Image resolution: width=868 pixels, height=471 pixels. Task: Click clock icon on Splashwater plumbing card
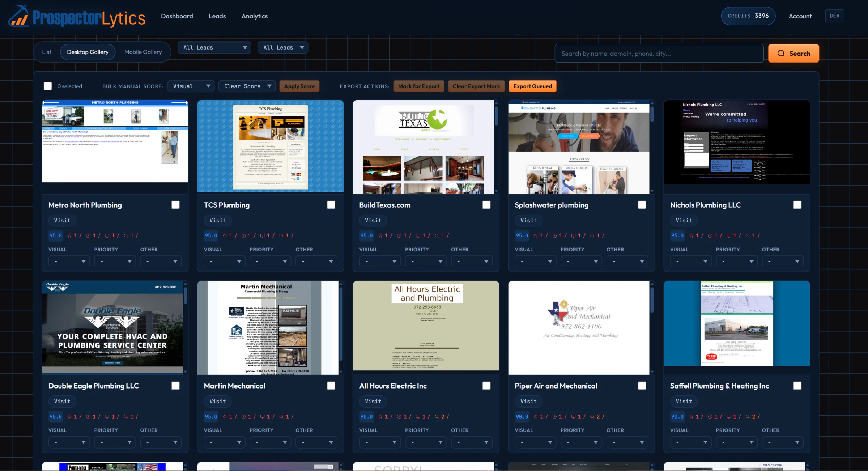point(555,236)
